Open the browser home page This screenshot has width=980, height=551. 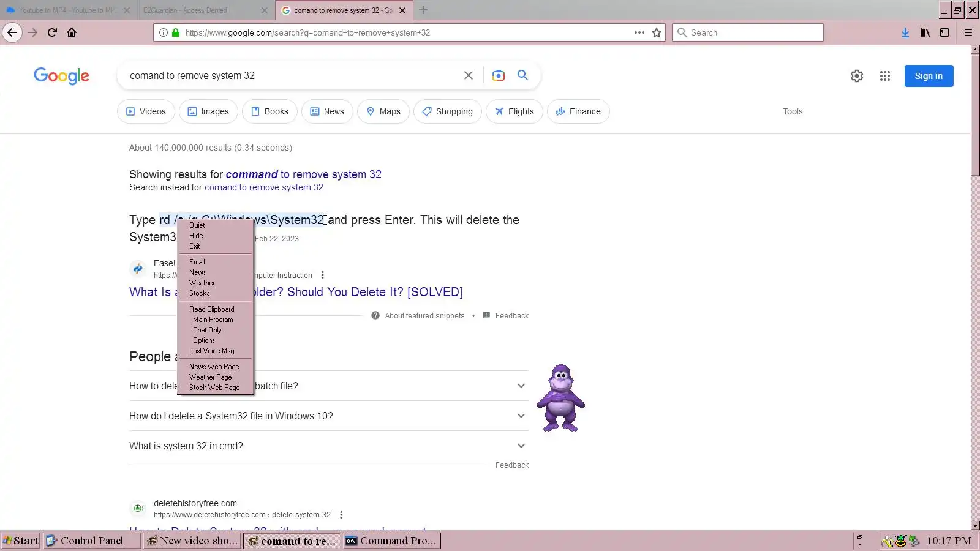(72, 32)
